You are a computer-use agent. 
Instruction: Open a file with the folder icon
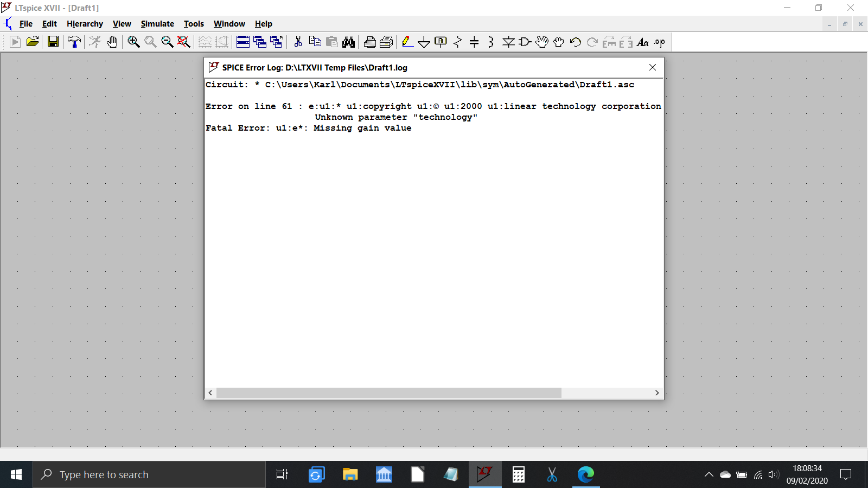coord(33,42)
